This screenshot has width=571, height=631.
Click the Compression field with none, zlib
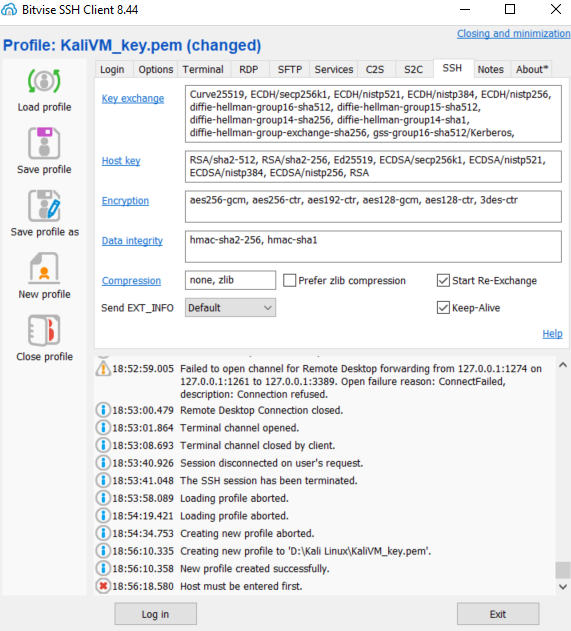tap(230, 280)
